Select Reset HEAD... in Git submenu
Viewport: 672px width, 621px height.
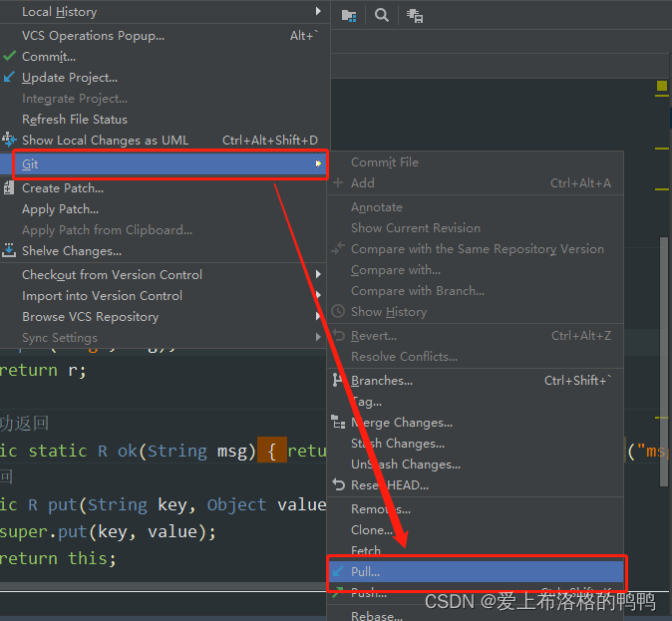[476, 485]
